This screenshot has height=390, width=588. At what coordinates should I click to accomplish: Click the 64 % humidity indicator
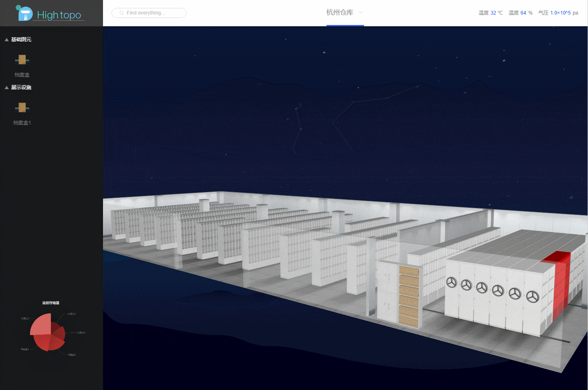[520, 12]
